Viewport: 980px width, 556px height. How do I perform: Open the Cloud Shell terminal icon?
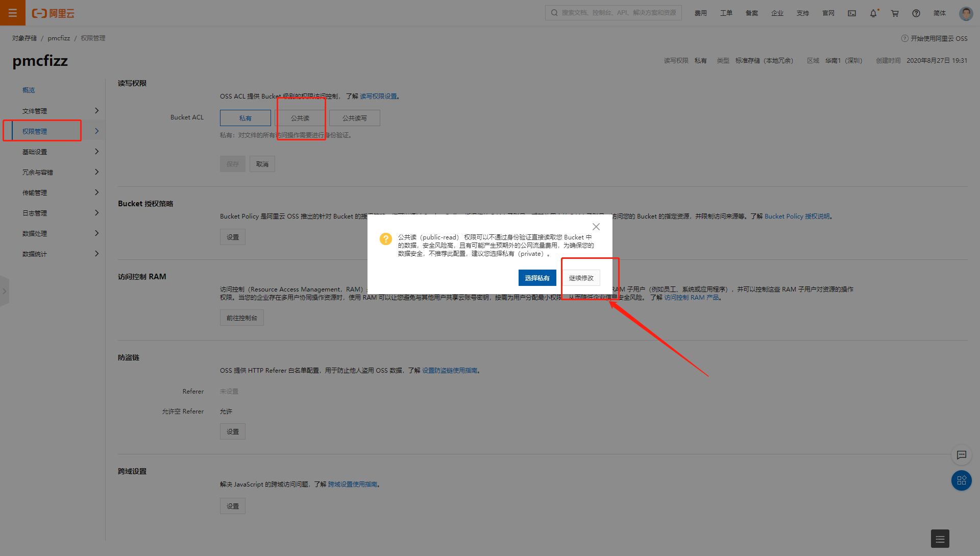(x=852, y=13)
